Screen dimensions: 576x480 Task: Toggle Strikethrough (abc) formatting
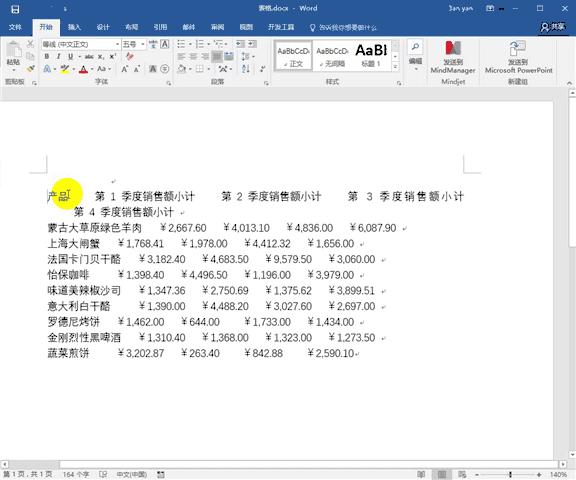click(x=89, y=57)
